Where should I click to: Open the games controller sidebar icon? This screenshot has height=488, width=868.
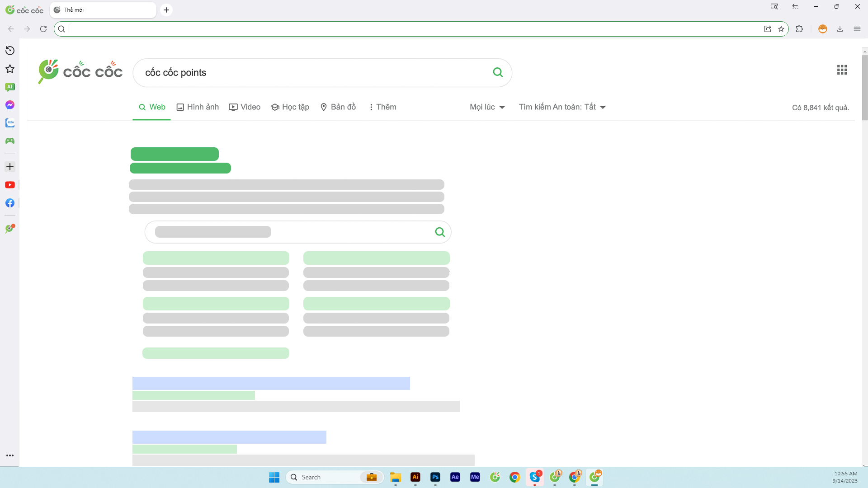(x=10, y=141)
